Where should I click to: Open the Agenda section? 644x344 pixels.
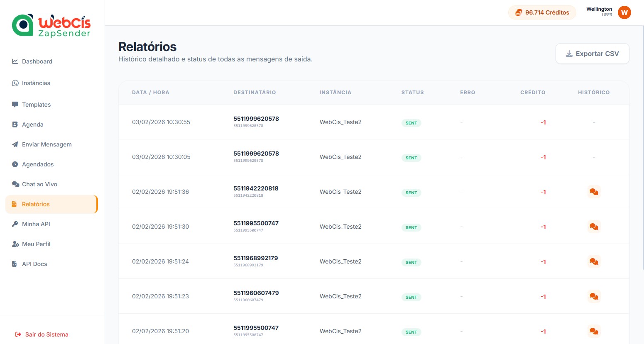[32, 124]
